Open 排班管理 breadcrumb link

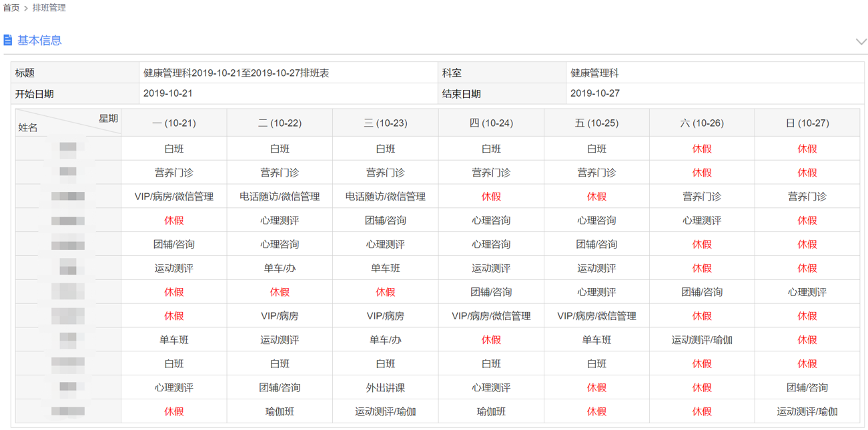point(49,8)
